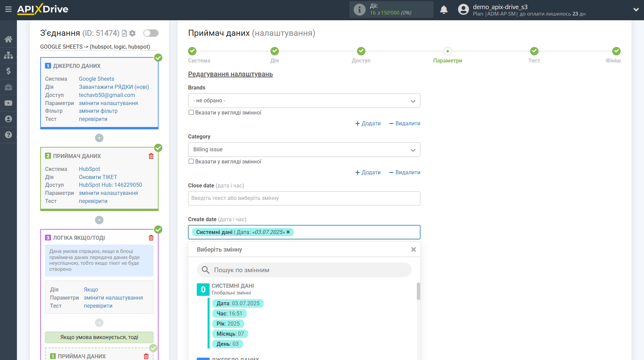Check Category 'Вказати у вигляді змінної'
The height and width of the screenshot is (360, 644).
[x=191, y=161]
